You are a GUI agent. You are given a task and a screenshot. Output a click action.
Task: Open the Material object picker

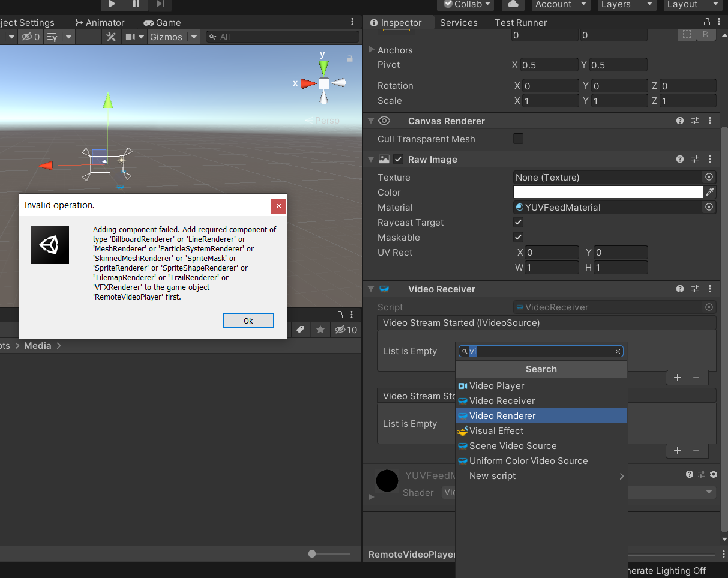click(x=709, y=207)
